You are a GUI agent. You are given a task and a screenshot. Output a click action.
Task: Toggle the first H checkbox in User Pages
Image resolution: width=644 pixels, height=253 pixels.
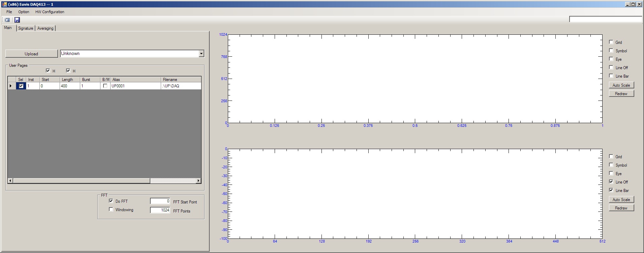click(x=48, y=71)
